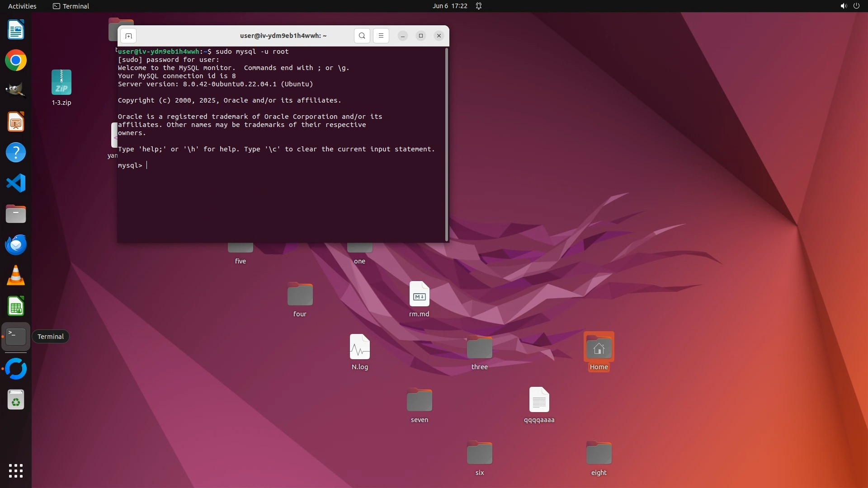Open a new terminal tab
Screen dimensions: 868x488
coord(128,36)
